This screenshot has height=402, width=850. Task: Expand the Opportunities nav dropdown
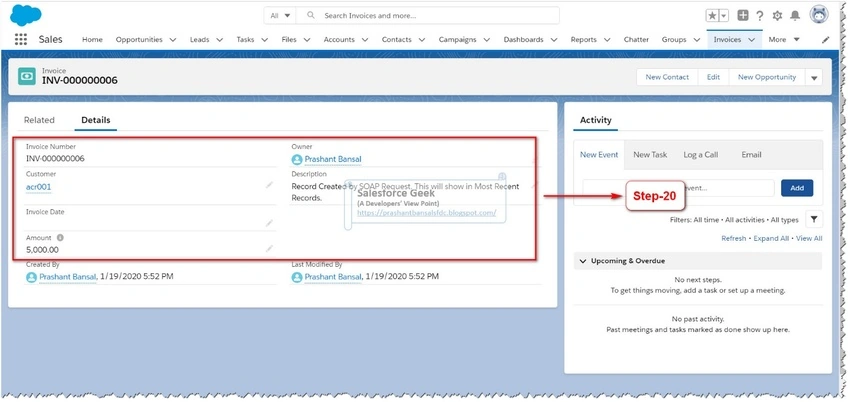[x=173, y=40]
